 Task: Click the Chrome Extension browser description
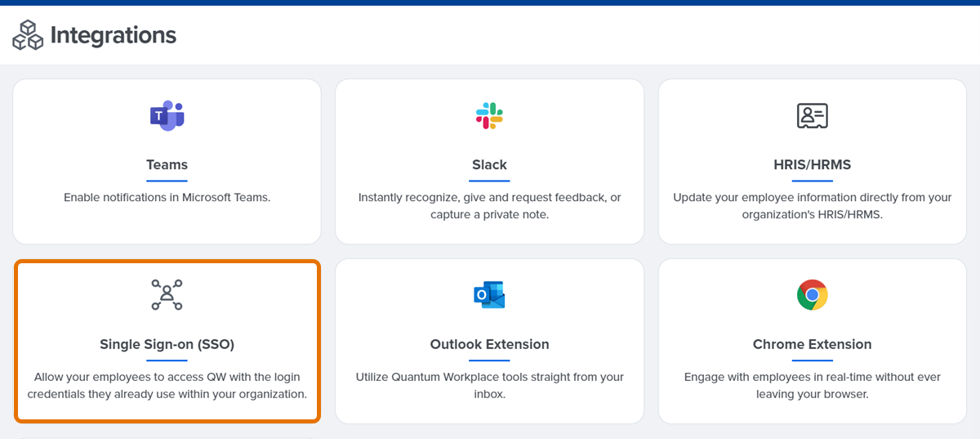pyautogui.click(x=812, y=385)
